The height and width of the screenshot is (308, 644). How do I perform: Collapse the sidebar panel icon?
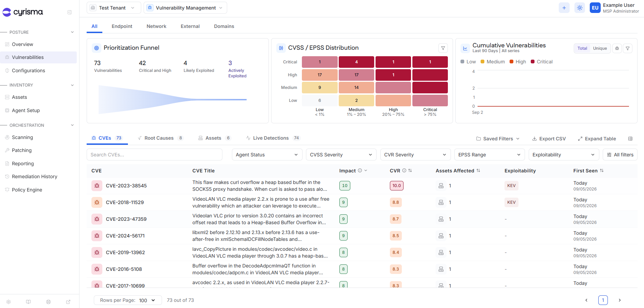click(70, 12)
